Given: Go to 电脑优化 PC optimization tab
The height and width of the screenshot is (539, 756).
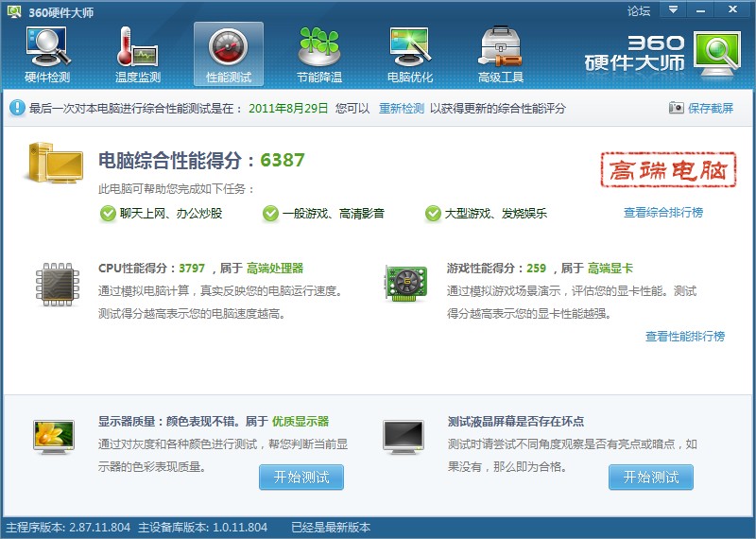Looking at the screenshot, I should coord(410,54).
